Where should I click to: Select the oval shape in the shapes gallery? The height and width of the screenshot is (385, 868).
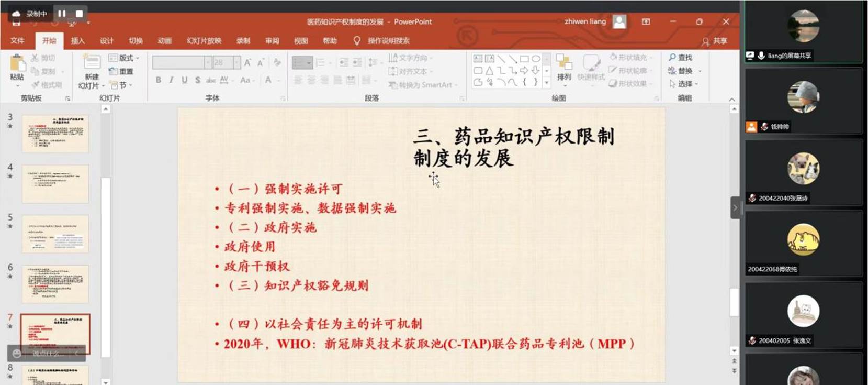tap(536, 59)
